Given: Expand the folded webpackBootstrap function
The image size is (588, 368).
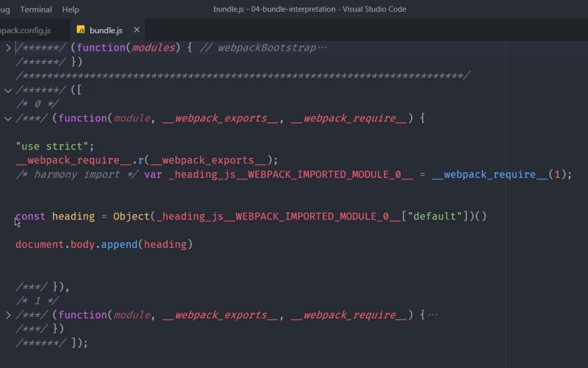Looking at the screenshot, I should point(8,48).
